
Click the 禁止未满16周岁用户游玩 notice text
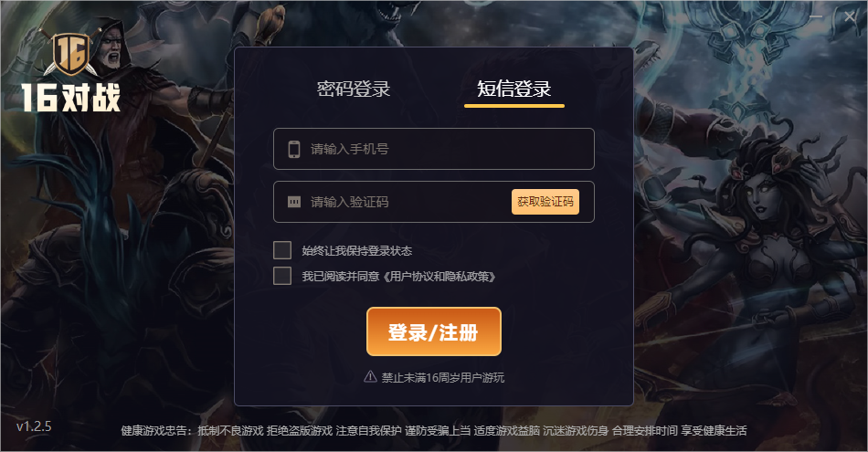443,377
